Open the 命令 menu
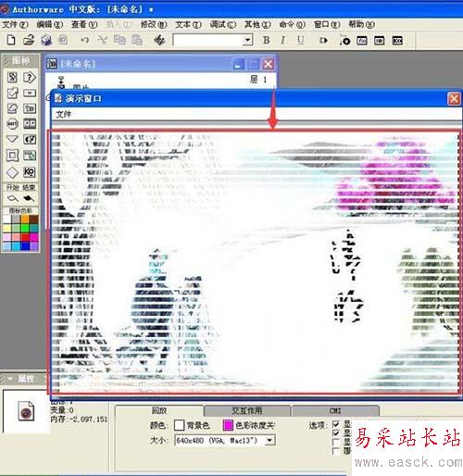The image size is (463, 476). (292, 24)
